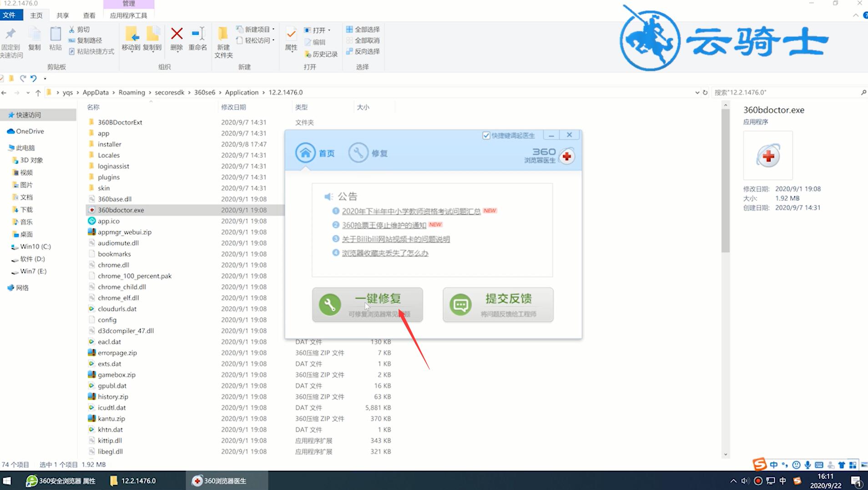The width and height of the screenshot is (868, 490).
Task: Collapse the ribbon with the chevron
Action: point(856,15)
